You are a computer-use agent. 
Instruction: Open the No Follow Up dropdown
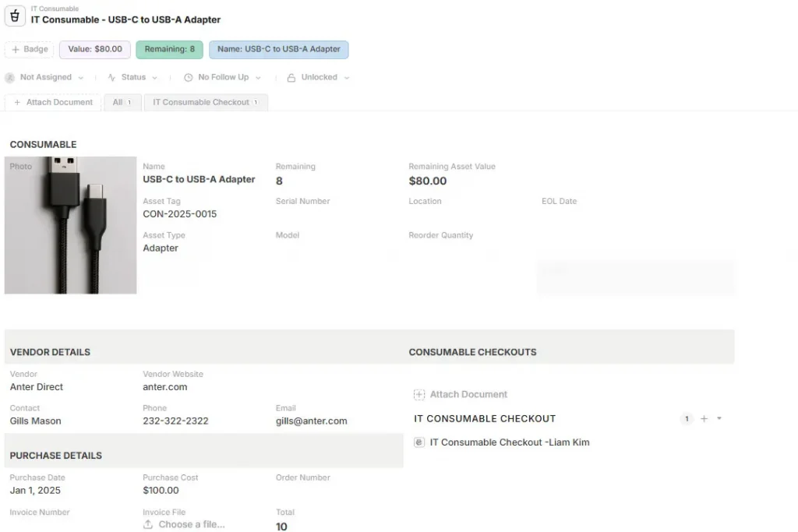click(x=223, y=78)
